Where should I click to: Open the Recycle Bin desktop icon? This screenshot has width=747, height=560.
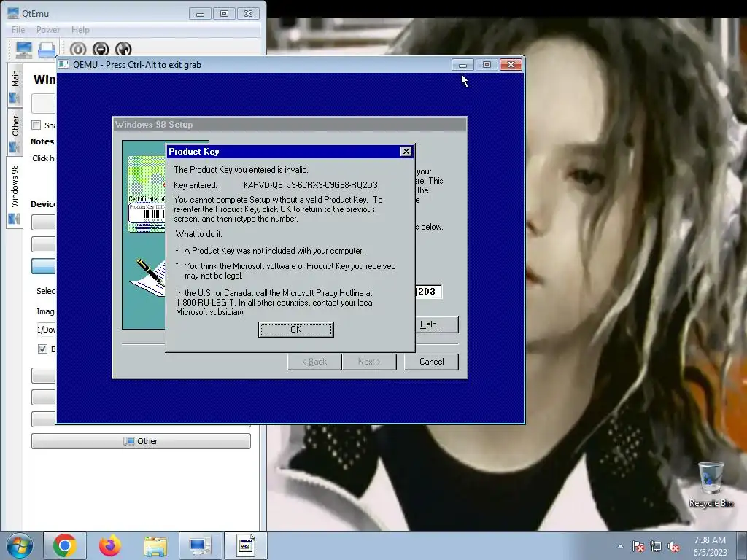tap(711, 485)
